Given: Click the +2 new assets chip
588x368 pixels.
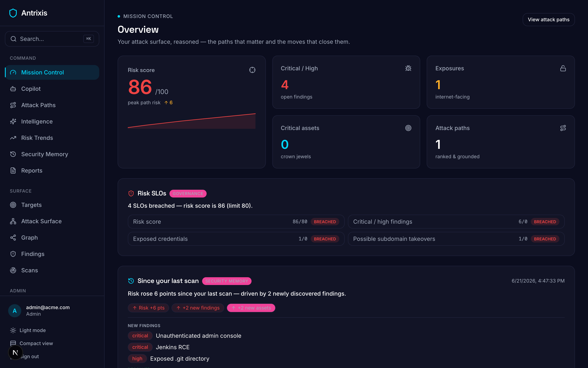Looking at the screenshot, I should click(251, 308).
